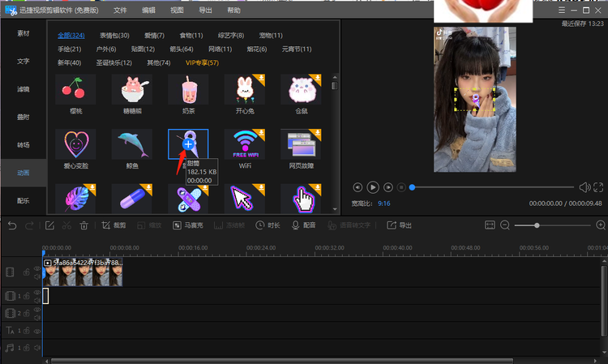Select the 奶茶 milk tea animation

tap(188, 89)
